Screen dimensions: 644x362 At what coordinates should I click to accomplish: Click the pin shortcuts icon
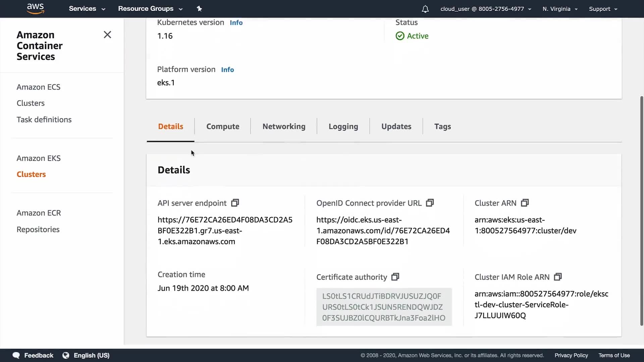199,9
